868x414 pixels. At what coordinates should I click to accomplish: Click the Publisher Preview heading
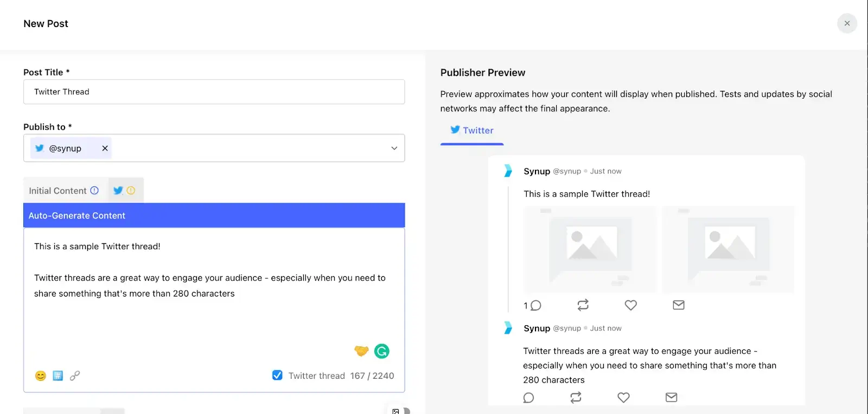click(x=483, y=73)
